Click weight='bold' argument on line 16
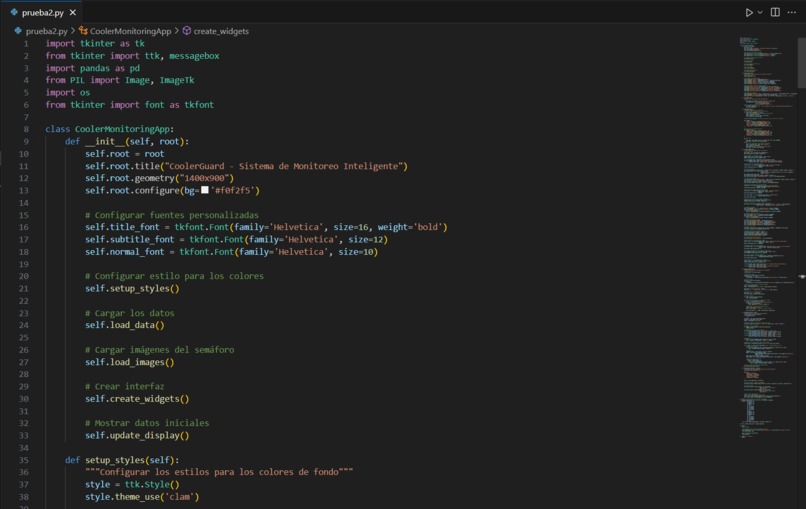The height and width of the screenshot is (509, 806). pos(410,227)
